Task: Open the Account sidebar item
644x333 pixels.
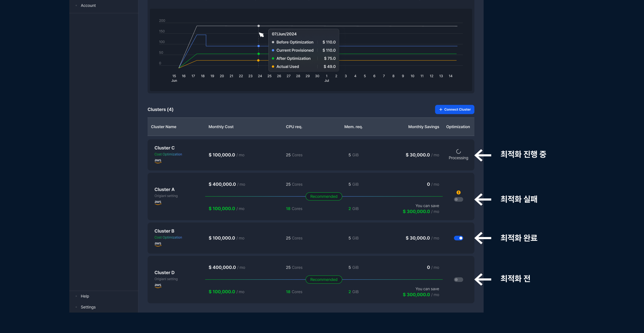Action: point(88,6)
